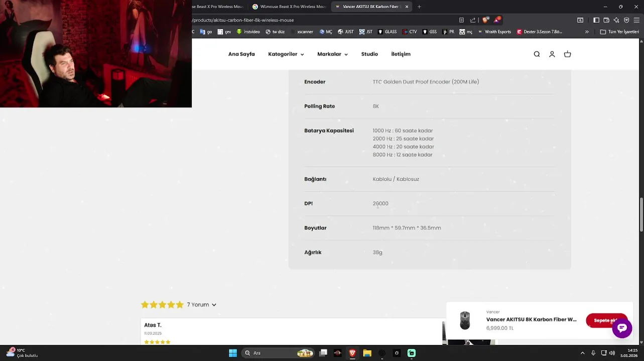Show hidden system tray icons

point(582,353)
